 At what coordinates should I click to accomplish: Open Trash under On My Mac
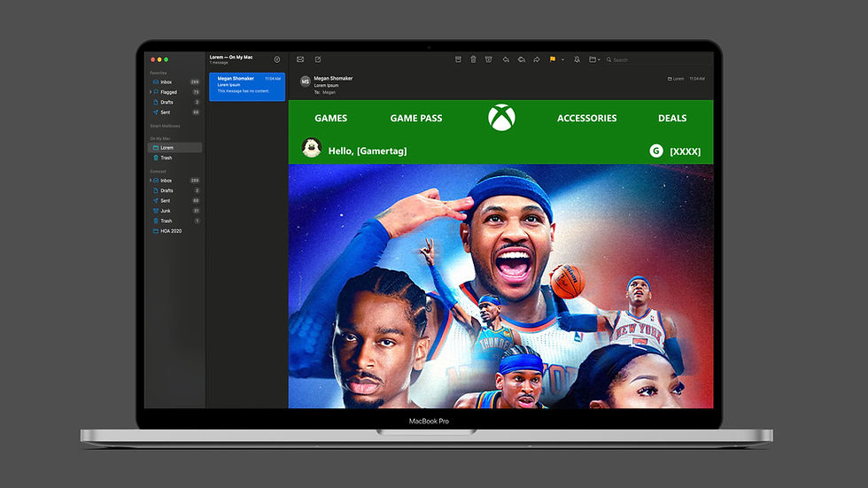click(175, 158)
